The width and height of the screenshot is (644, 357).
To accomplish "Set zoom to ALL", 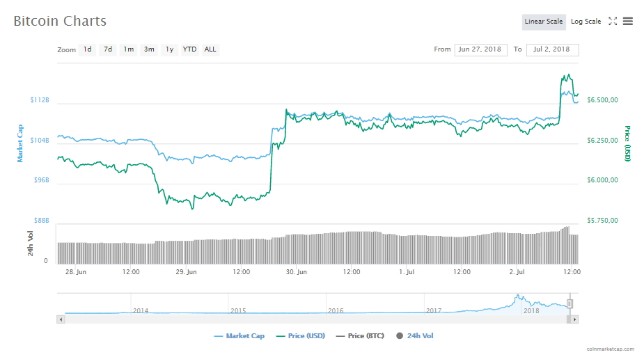I will (210, 49).
